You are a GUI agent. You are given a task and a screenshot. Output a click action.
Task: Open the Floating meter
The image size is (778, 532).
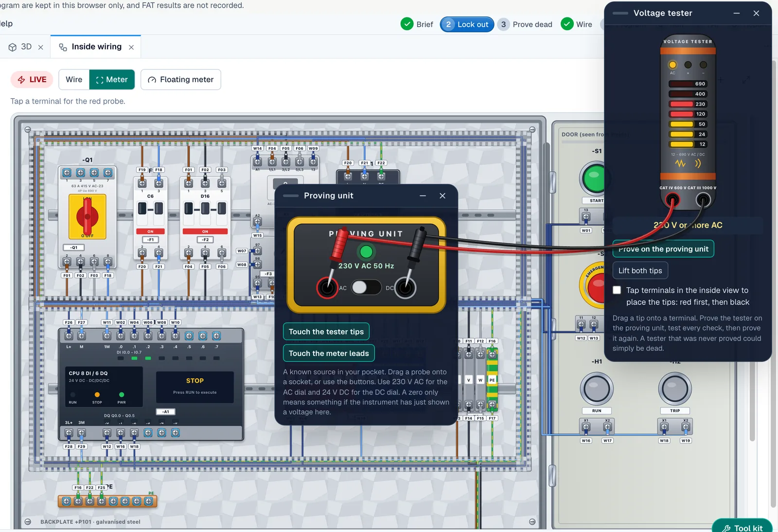pos(181,80)
